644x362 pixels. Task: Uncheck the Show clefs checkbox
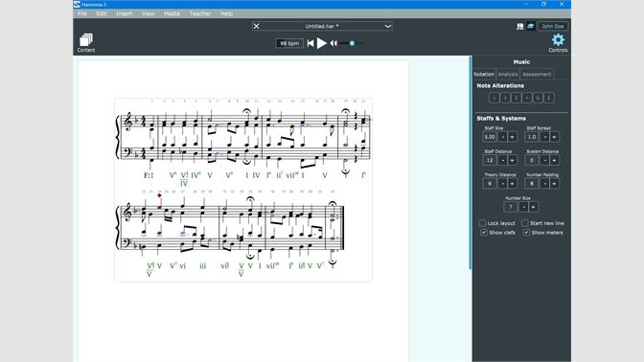[484, 233]
